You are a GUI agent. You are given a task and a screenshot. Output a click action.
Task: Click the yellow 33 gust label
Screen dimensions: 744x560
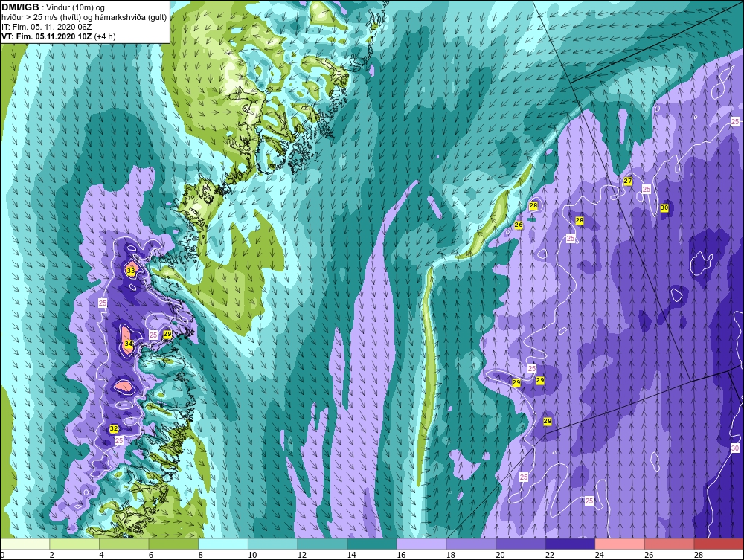pyautogui.click(x=131, y=271)
